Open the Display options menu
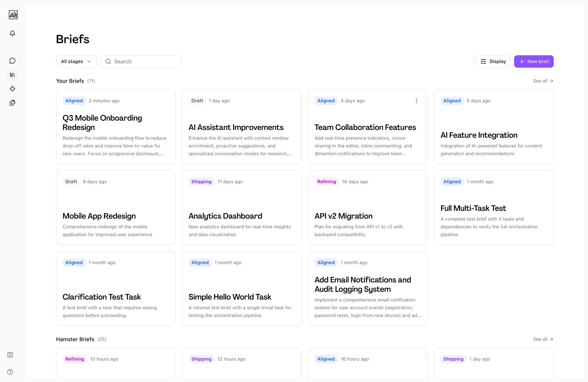Screen dimensions: 588x382 tap(493, 61)
